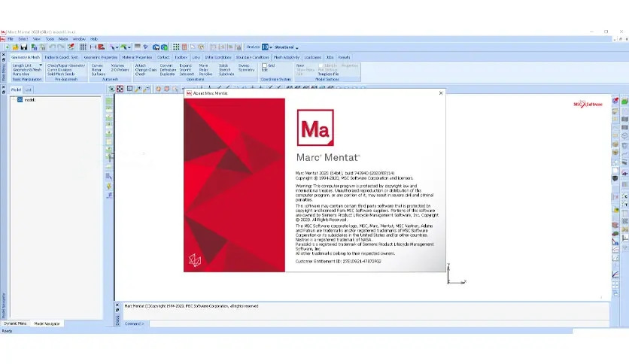This screenshot has height=364, width=629.
Task: Click the Curve Divisions button
Action: (59, 70)
